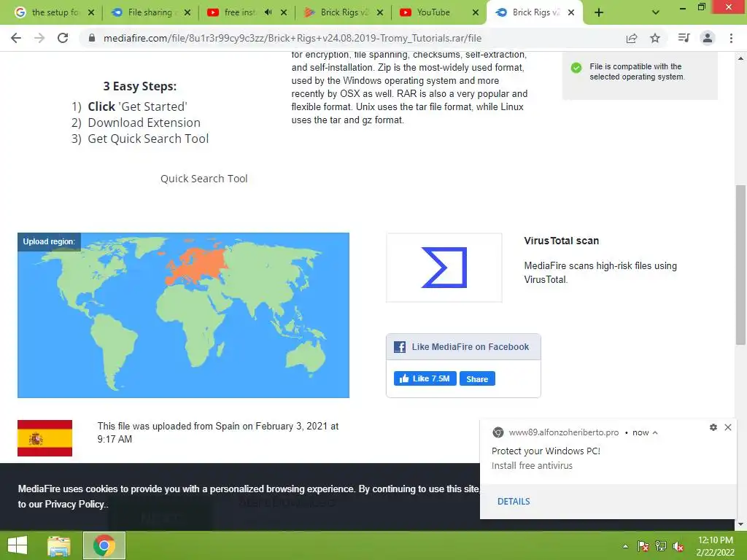This screenshot has width=747, height=560.
Task: Open the Chrome profile avatar
Action: click(708, 38)
